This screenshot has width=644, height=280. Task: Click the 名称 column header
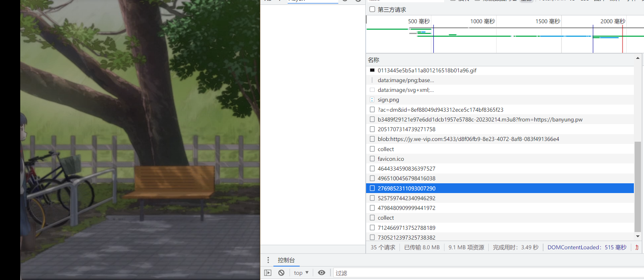(374, 60)
